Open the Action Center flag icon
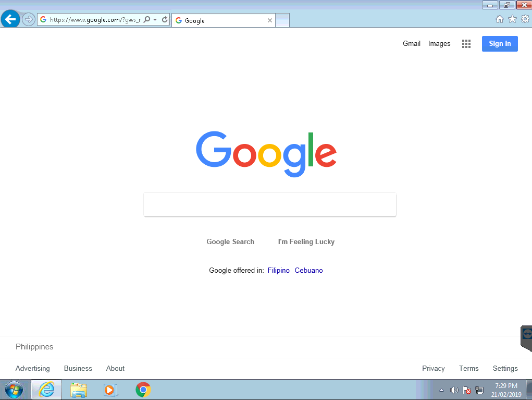The image size is (532, 400). 467,390
